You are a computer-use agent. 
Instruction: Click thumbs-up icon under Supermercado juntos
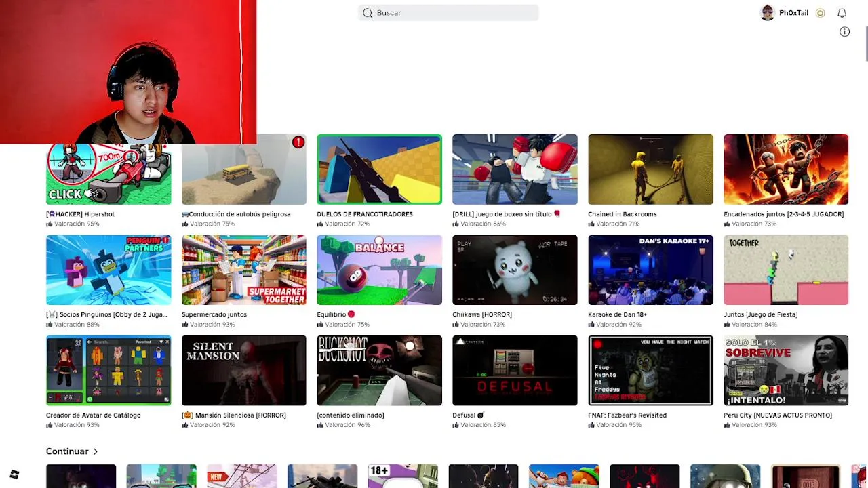pos(185,324)
